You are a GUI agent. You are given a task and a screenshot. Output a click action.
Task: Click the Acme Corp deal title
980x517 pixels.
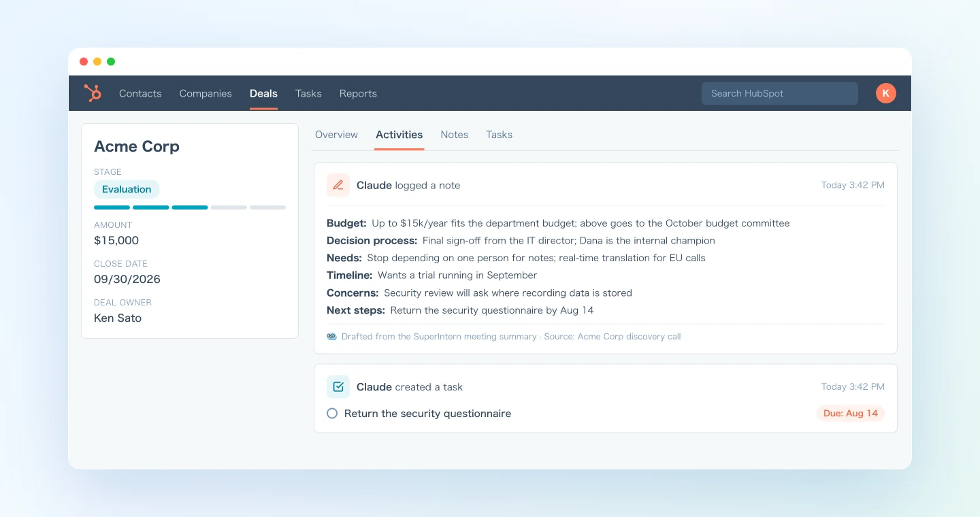(137, 146)
